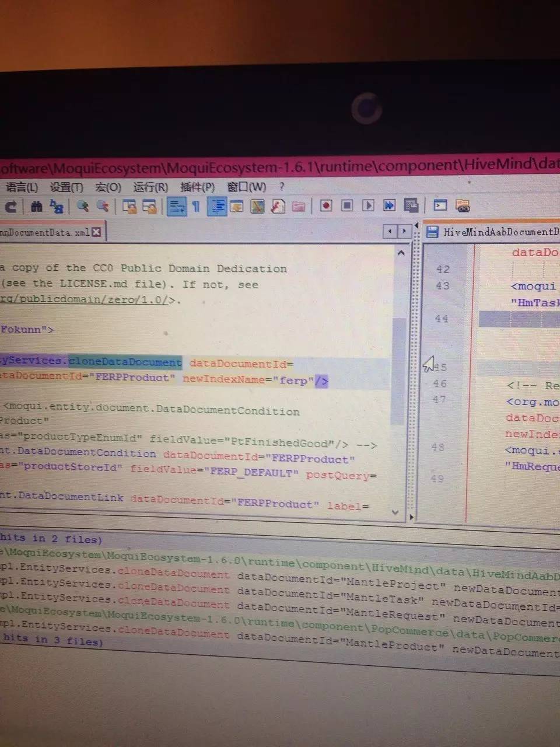The image size is (560, 747).
Task: Click the tab bar scroll-left arrow
Action: tap(390, 232)
